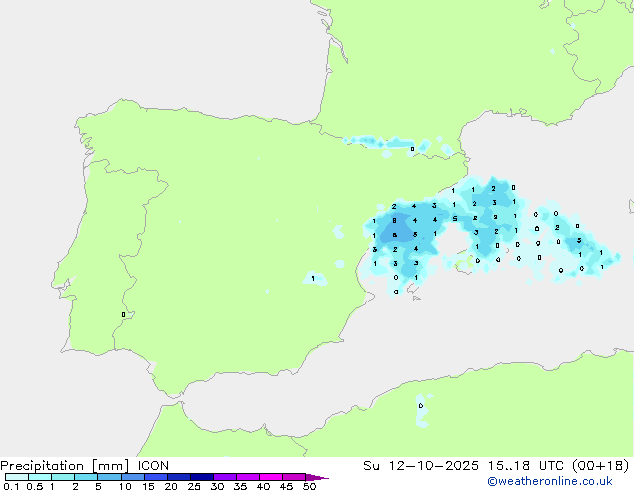Select the 10–15 mm legend swatch
The image size is (634, 490).
[x=132, y=477]
